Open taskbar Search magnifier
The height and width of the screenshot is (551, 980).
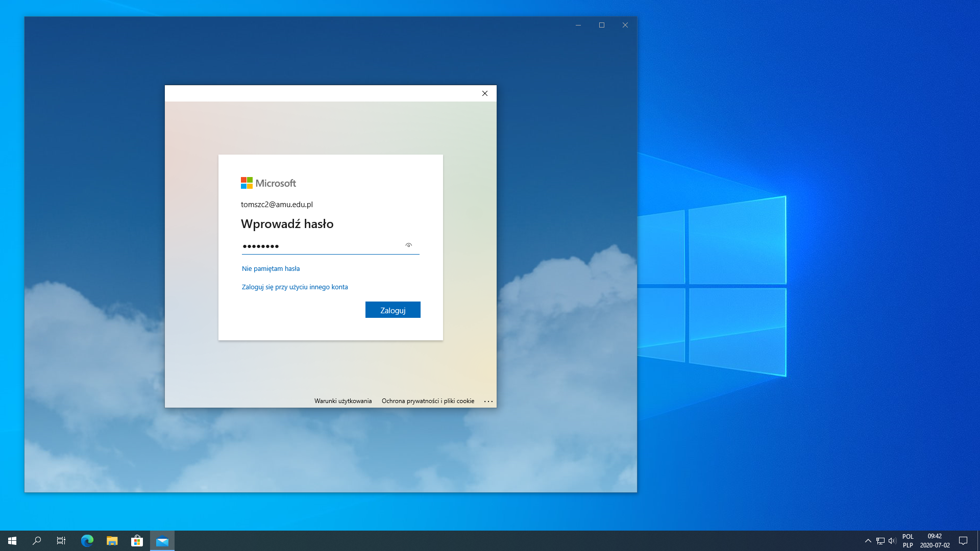tap(37, 541)
